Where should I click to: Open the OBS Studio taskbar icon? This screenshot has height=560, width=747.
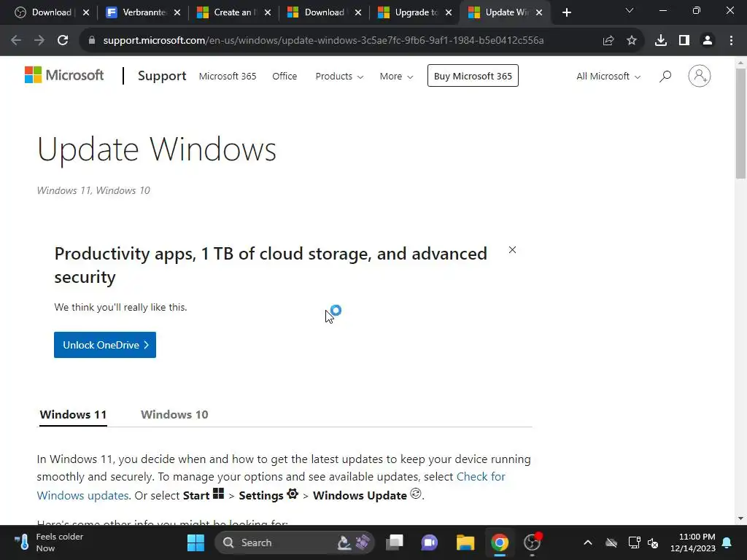[x=533, y=542]
